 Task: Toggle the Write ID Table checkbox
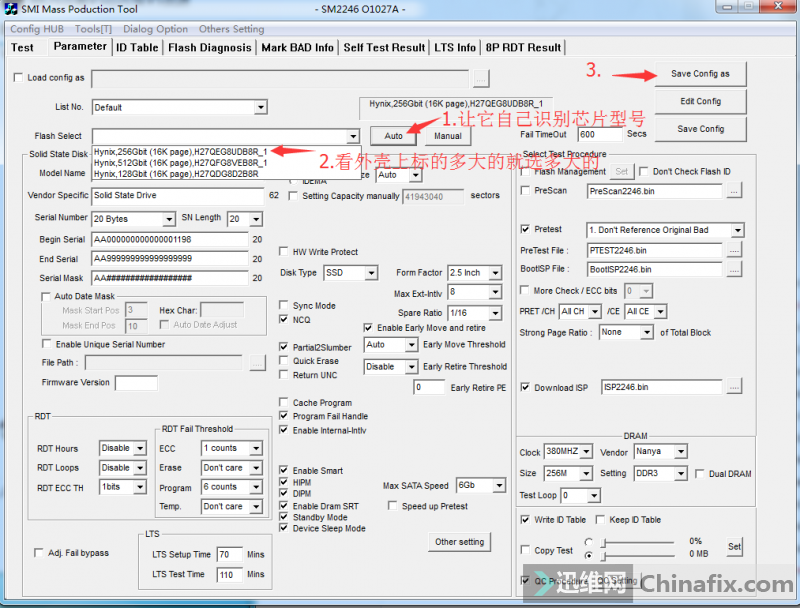coord(525,520)
